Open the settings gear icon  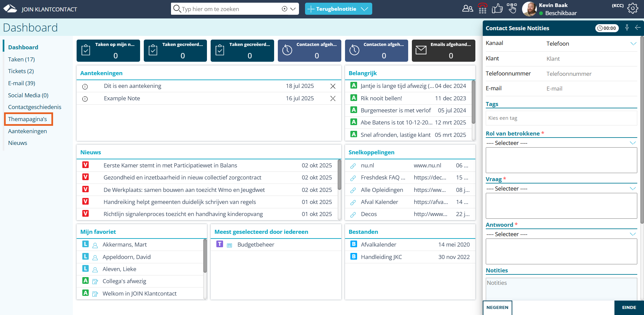[633, 8]
